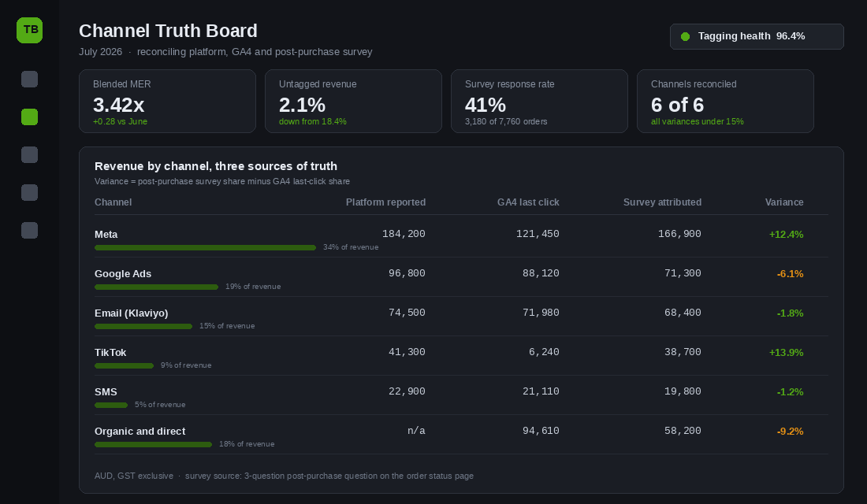Click SMS platform value 22,900
Image resolution: width=867 pixels, height=504 pixels.
407,391
